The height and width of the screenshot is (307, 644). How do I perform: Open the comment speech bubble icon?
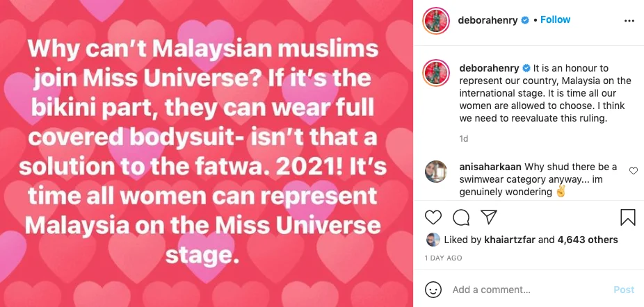pyautogui.click(x=461, y=217)
